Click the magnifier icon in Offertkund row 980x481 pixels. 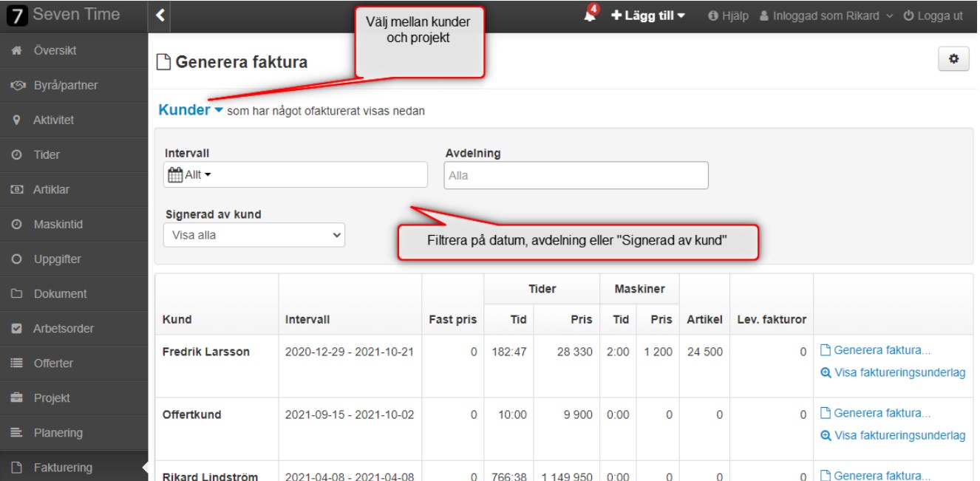tap(826, 436)
